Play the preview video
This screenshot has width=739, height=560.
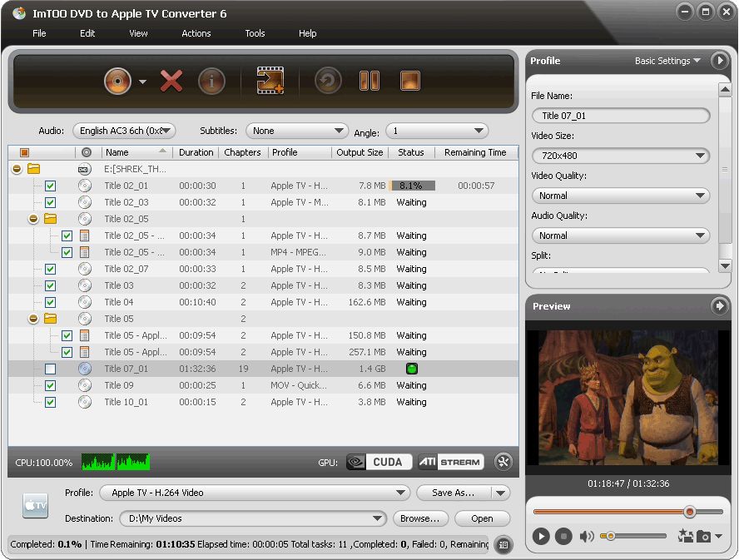point(541,537)
